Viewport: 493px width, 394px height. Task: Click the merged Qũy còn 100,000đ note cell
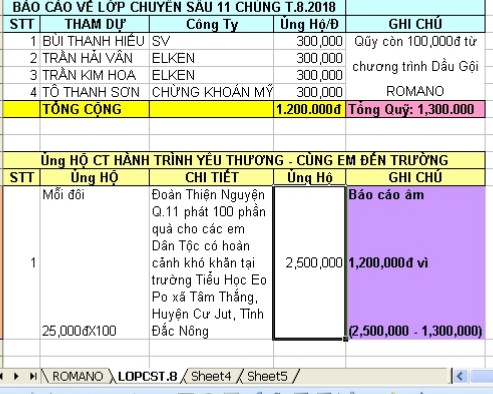pos(415,66)
